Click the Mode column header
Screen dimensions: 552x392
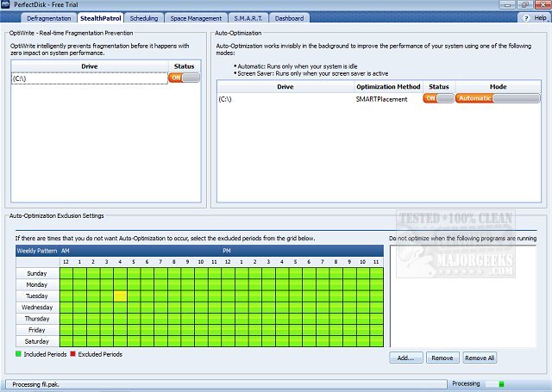499,86
